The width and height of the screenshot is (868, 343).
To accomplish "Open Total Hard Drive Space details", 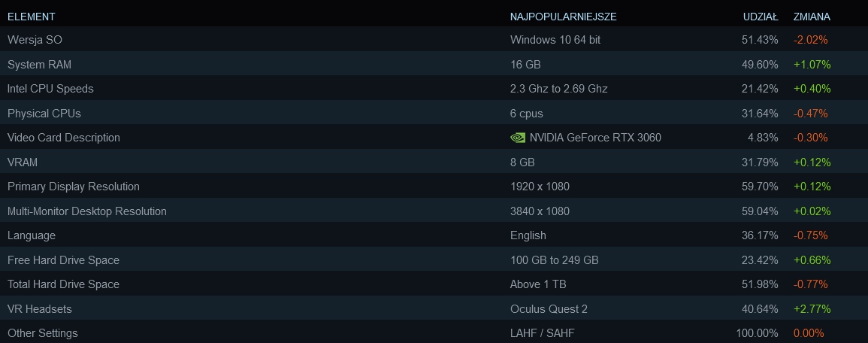I will pyautogui.click(x=63, y=284).
